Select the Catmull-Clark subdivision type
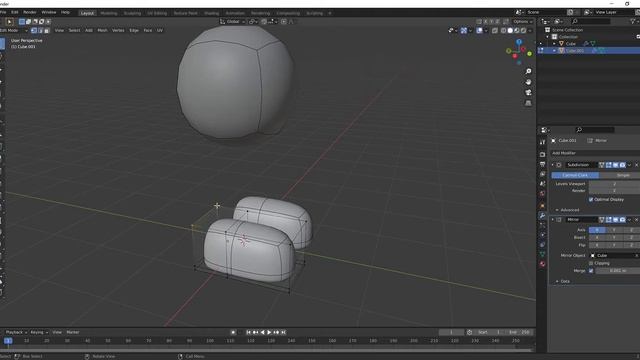 (575, 175)
